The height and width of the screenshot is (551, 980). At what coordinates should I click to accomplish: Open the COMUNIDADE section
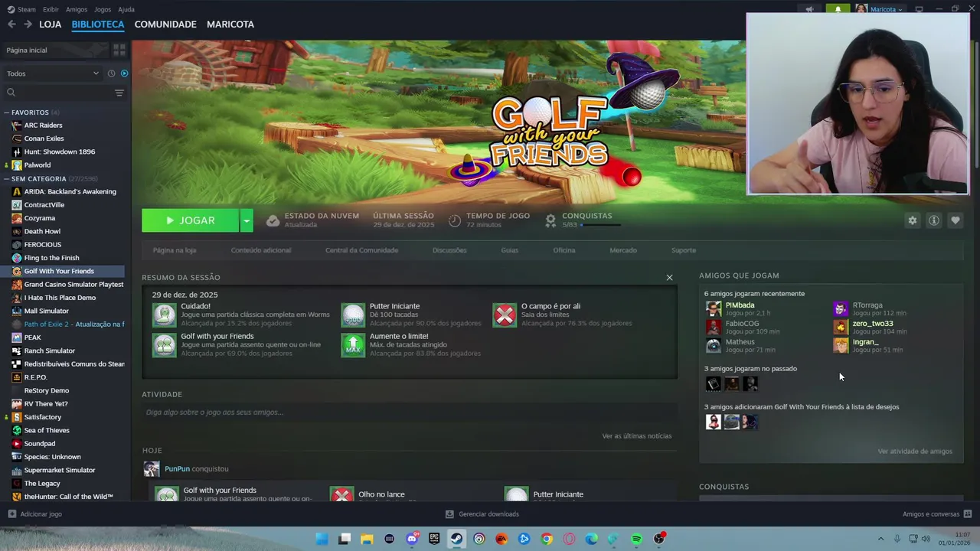pyautogui.click(x=165, y=24)
